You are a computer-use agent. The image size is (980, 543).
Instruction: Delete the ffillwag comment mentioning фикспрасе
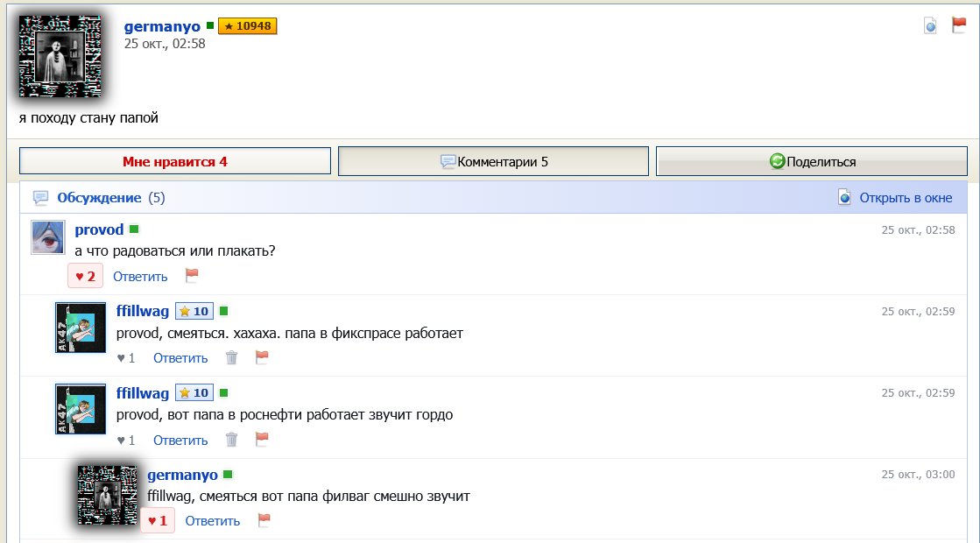231,357
